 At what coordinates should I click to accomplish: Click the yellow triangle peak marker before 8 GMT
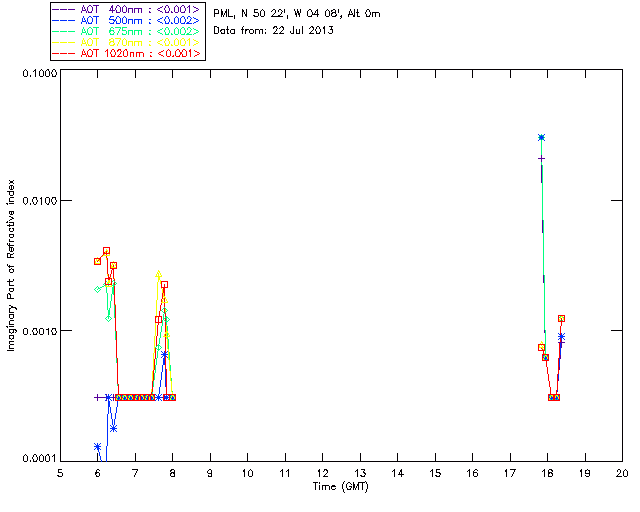[x=159, y=274]
